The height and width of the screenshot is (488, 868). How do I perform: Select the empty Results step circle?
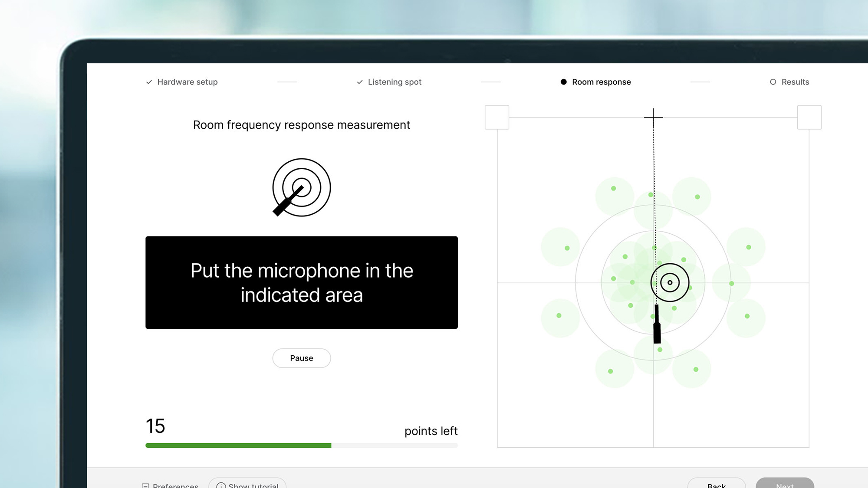tap(773, 82)
